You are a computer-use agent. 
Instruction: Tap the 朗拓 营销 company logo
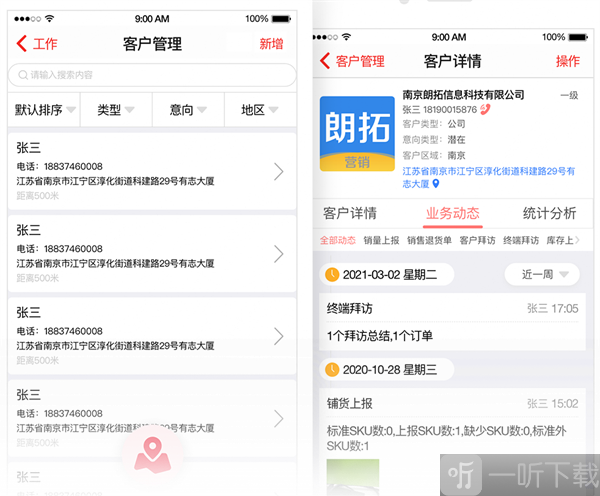357,134
